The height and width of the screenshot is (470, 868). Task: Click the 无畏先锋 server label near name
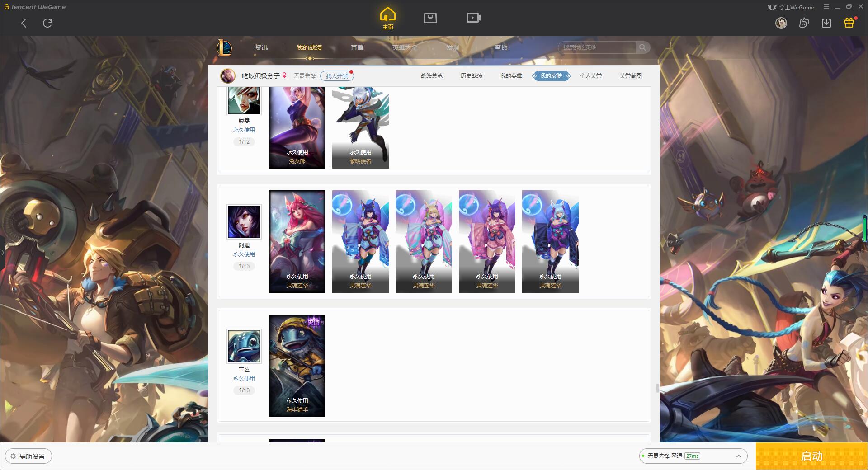tap(305, 76)
